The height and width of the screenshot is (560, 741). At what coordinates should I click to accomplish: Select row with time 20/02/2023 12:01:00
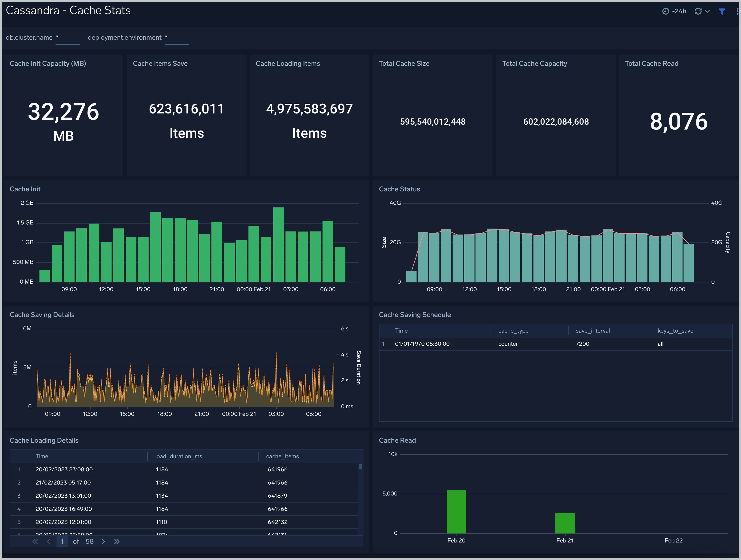coord(184,522)
